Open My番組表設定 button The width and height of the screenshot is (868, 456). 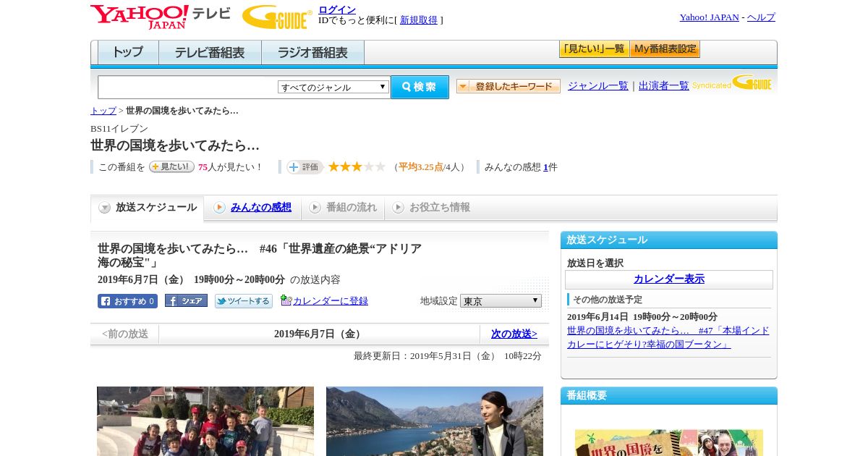point(665,49)
